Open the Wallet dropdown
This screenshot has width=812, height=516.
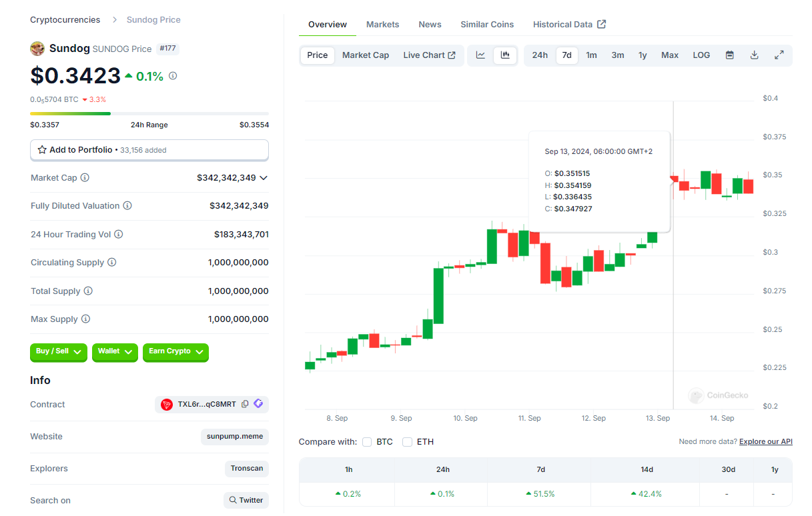coord(115,352)
